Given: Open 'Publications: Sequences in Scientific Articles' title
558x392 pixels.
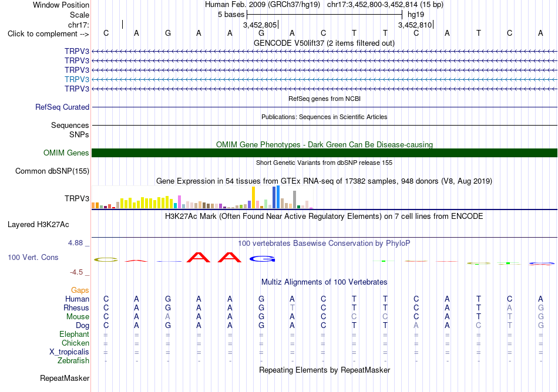Looking at the screenshot, I should pos(324,117).
